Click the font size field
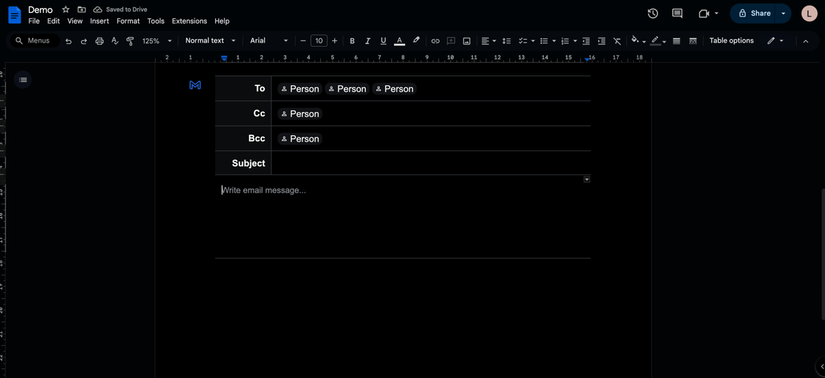This screenshot has width=825, height=378. [319, 41]
